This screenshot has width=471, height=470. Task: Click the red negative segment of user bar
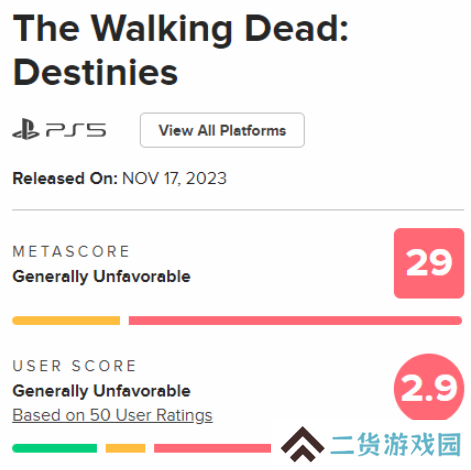213,448
